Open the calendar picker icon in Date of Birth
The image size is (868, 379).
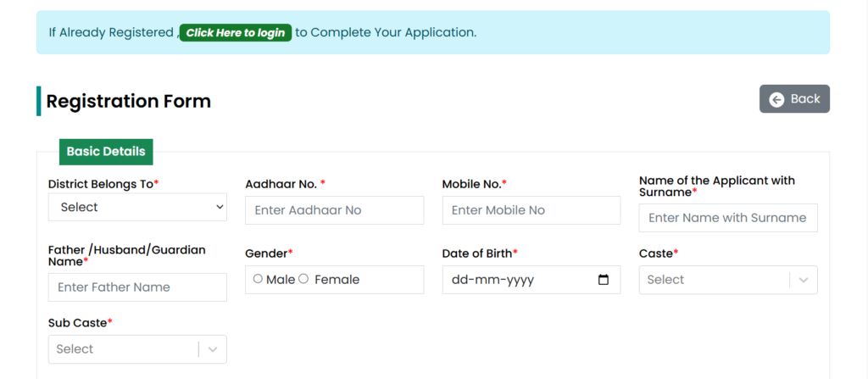point(604,280)
